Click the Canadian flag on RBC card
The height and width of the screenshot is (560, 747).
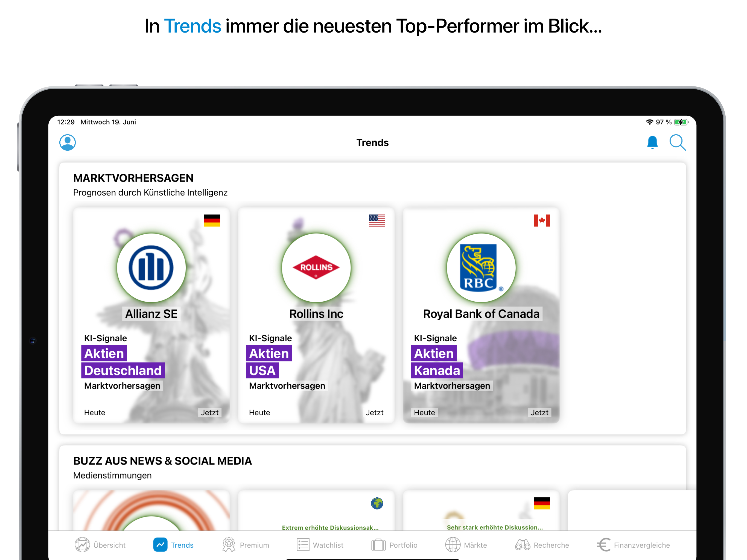pyautogui.click(x=541, y=221)
